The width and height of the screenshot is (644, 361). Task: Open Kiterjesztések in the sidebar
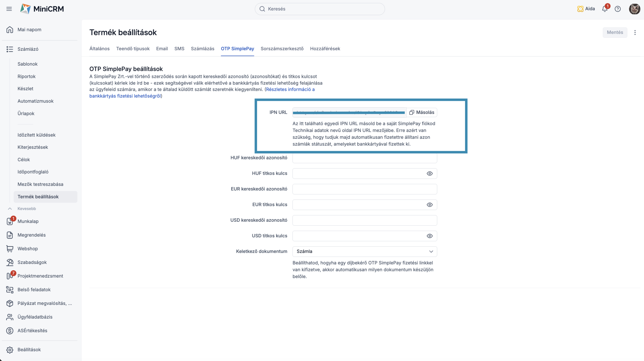(x=33, y=147)
